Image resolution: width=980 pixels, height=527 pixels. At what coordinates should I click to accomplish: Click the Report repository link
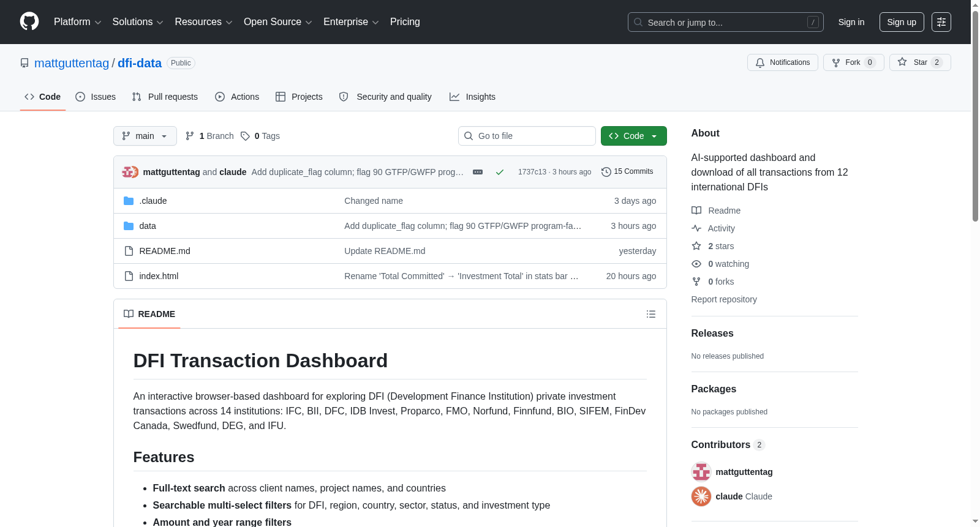724,299
